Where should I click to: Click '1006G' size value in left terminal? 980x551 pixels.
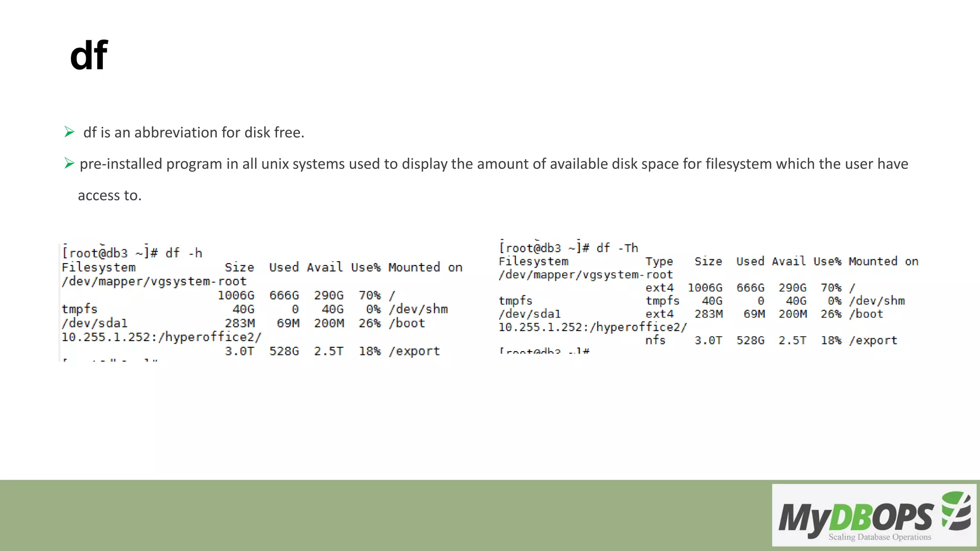pos(236,296)
